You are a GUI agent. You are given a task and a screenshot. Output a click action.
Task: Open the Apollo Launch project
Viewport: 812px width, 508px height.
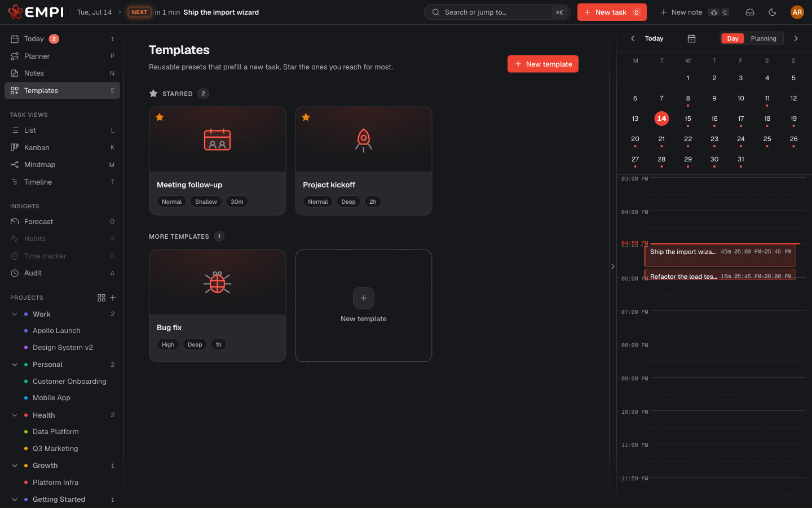56,331
